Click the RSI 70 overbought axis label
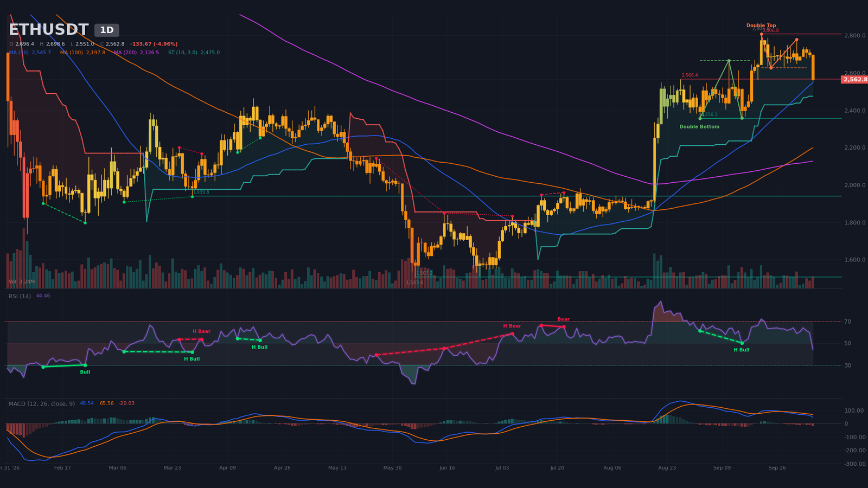 tap(847, 322)
